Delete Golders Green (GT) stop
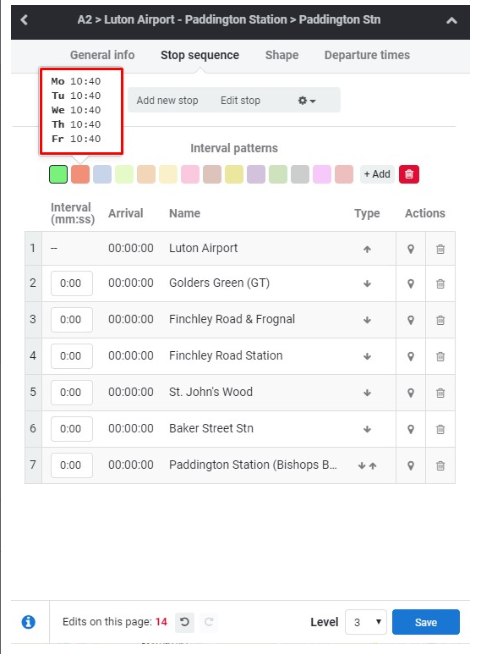The image size is (477, 654). click(x=440, y=284)
